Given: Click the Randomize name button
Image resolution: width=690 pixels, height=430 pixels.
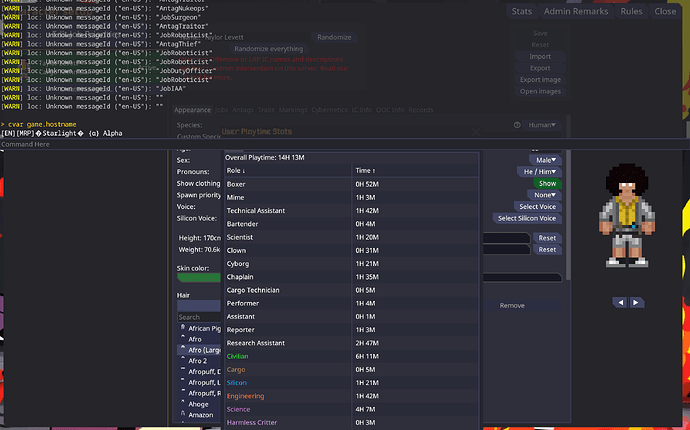Looking at the screenshot, I should point(334,37).
